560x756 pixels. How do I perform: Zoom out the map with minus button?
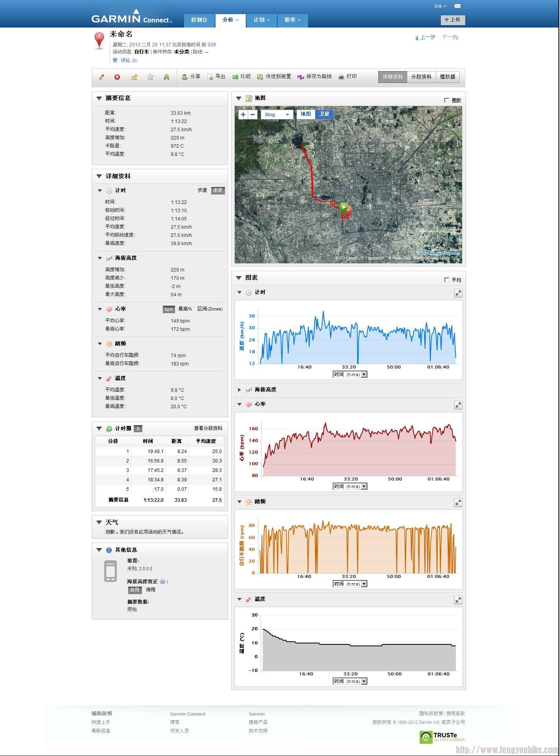[x=253, y=115]
